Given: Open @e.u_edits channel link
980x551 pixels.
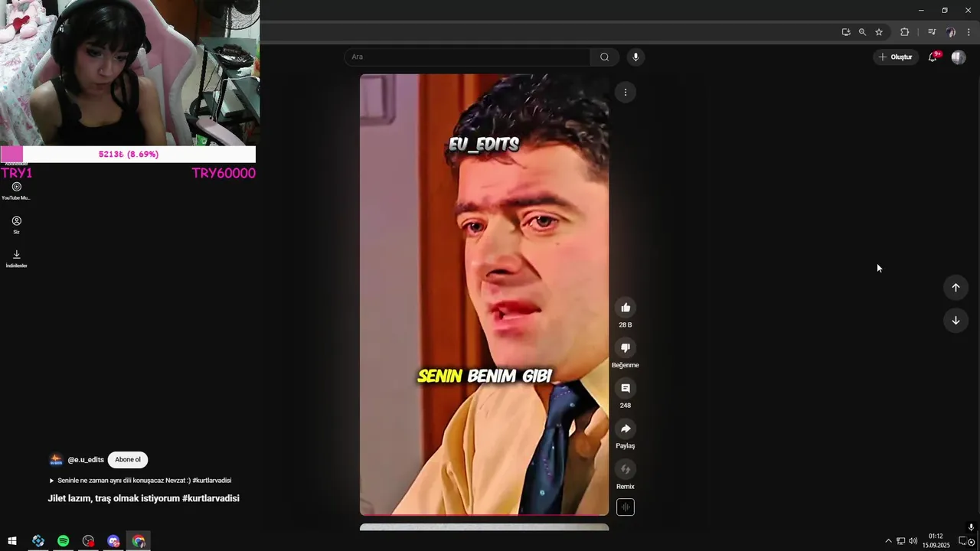Looking at the screenshot, I should pyautogui.click(x=86, y=460).
